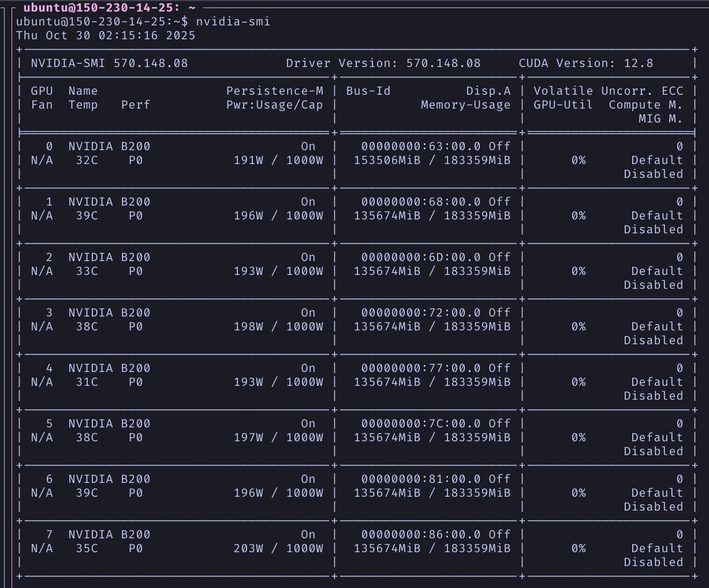This screenshot has width=709, height=588.
Task: Click the timestamp "Thu Oct 30 02:15:16 2025"
Action: coord(106,35)
